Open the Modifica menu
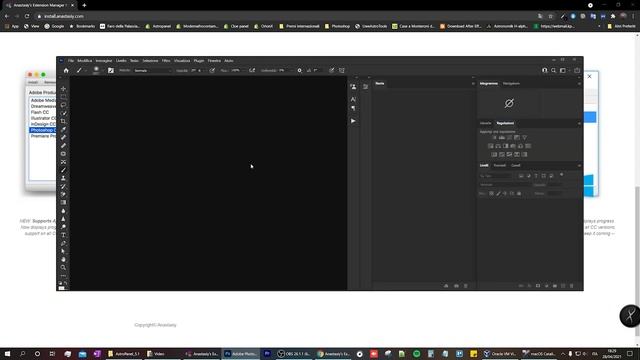This screenshot has width=640, height=360. click(x=84, y=60)
